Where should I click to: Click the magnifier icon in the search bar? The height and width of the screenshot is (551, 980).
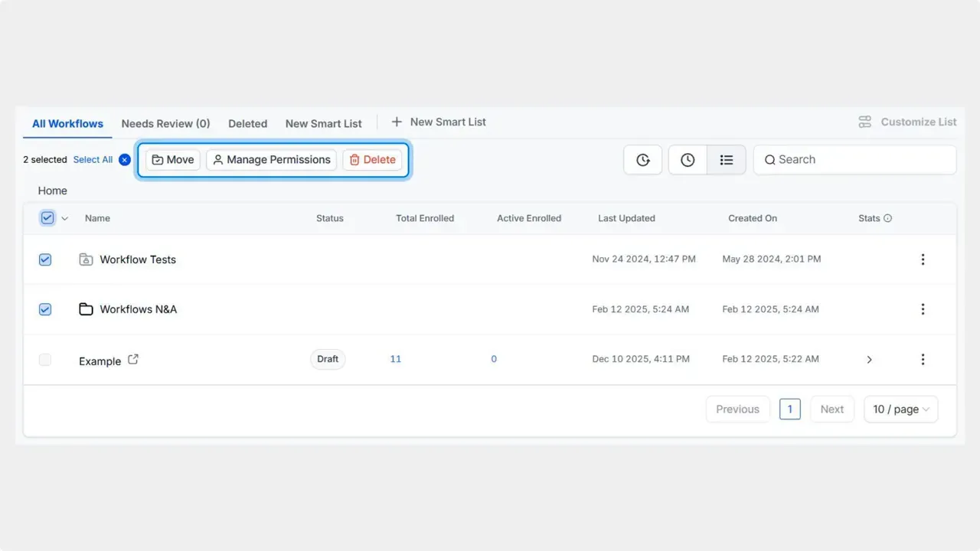tap(770, 159)
